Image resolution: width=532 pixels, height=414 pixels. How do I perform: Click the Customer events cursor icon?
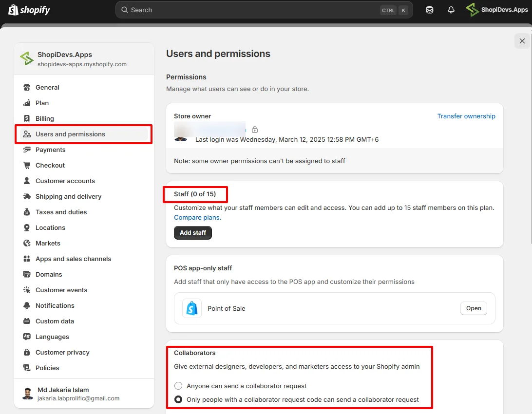tap(27, 290)
